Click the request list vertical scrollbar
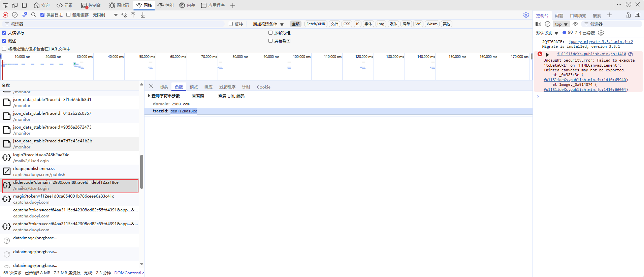Screen dimensions: 644x277 [141, 172]
